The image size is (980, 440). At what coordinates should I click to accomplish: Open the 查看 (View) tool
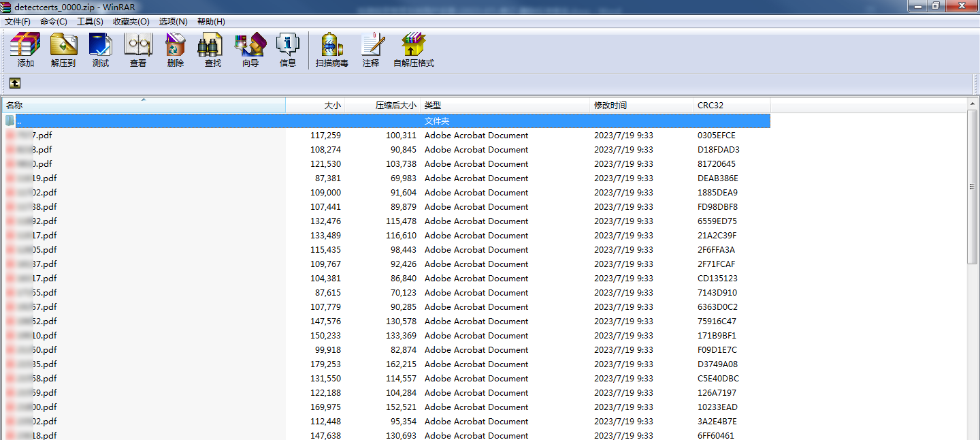pyautogui.click(x=138, y=50)
